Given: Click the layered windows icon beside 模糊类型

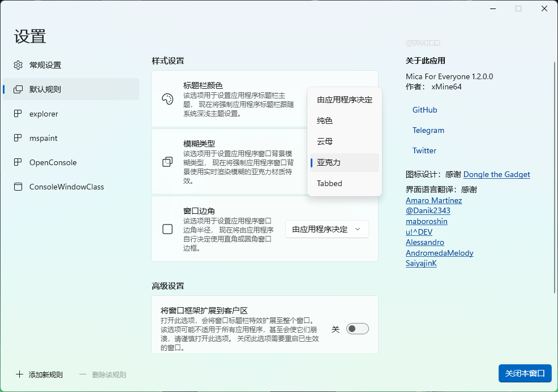Looking at the screenshot, I should [x=168, y=162].
